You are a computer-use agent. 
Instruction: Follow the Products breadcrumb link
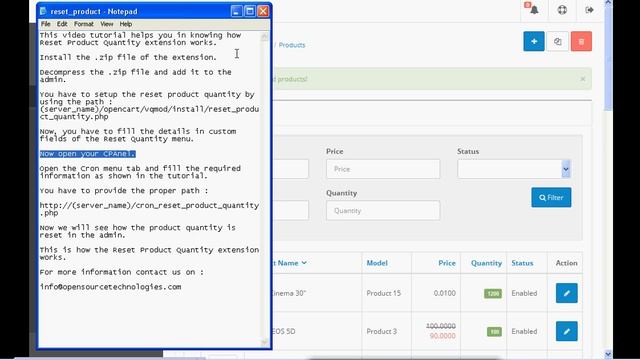(x=292, y=45)
